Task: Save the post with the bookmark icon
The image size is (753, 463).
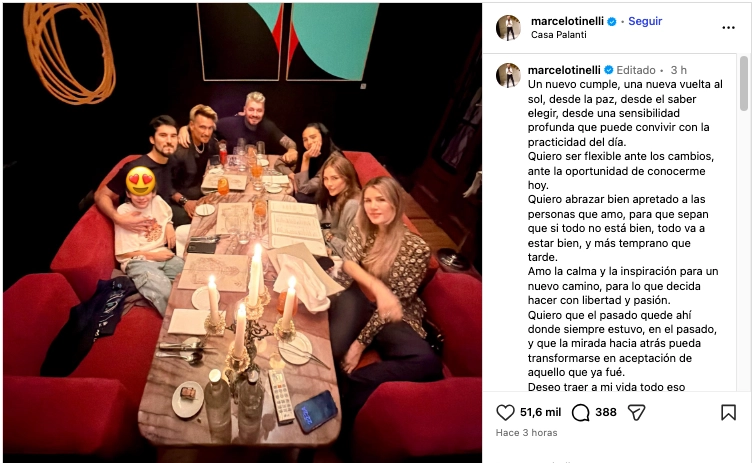Action: point(728,412)
